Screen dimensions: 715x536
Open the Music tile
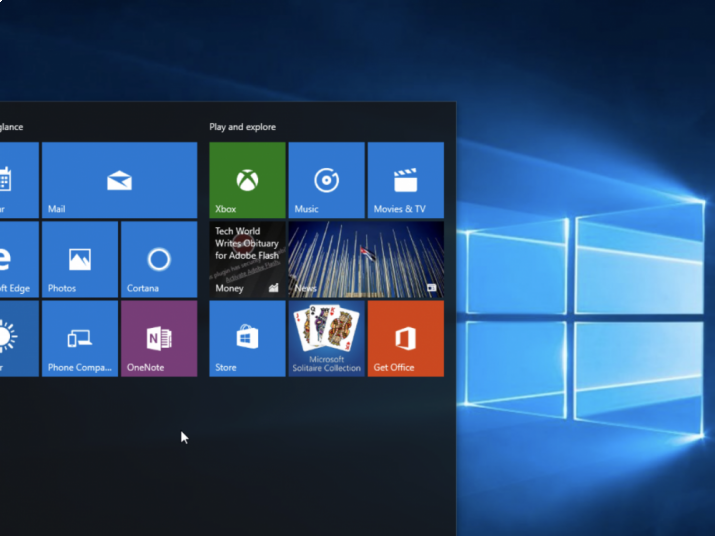point(326,180)
